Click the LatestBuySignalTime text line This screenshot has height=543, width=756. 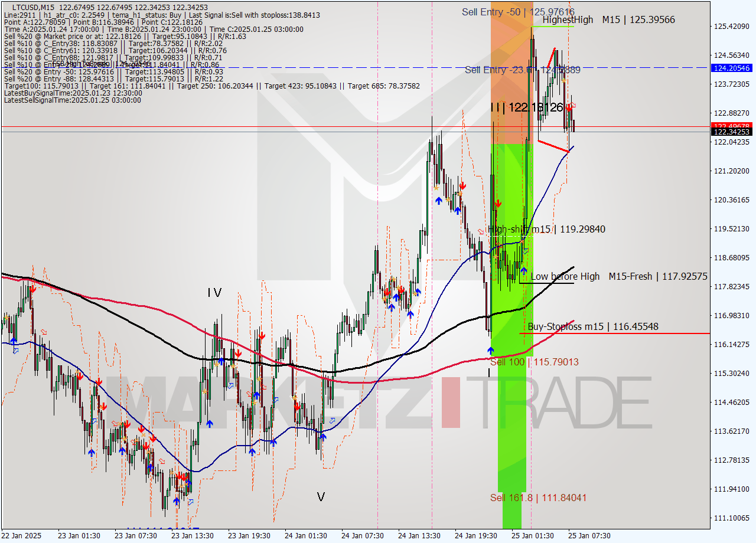coord(73,93)
